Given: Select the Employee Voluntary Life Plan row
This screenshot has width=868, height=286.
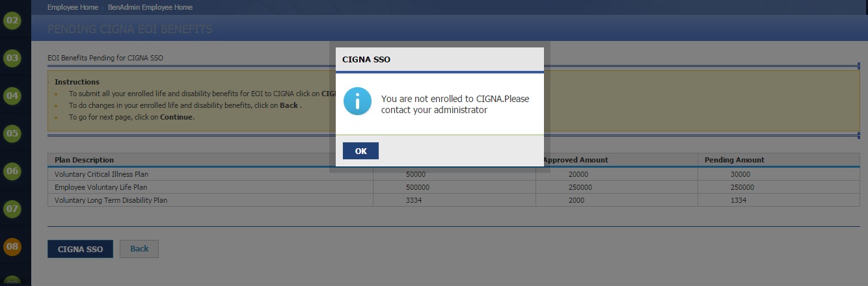Looking at the screenshot, I should point(101,187).
